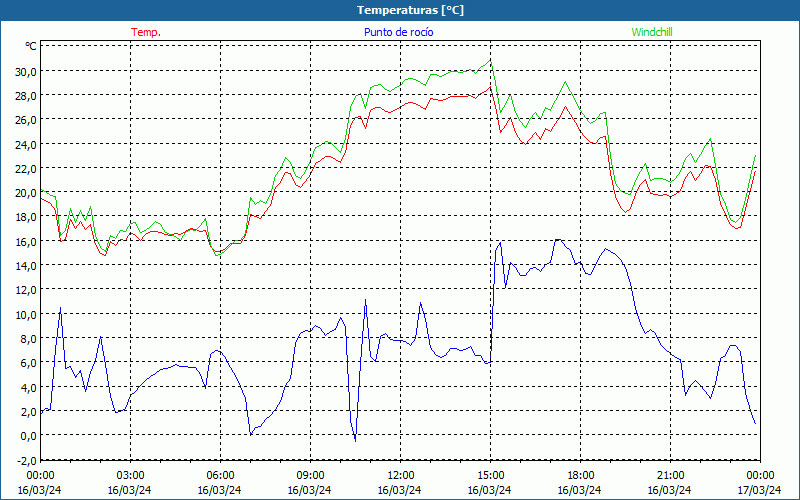Click the 09:00 time axis label
Viewport: 800px width, 500px height.
click(310, 476)
